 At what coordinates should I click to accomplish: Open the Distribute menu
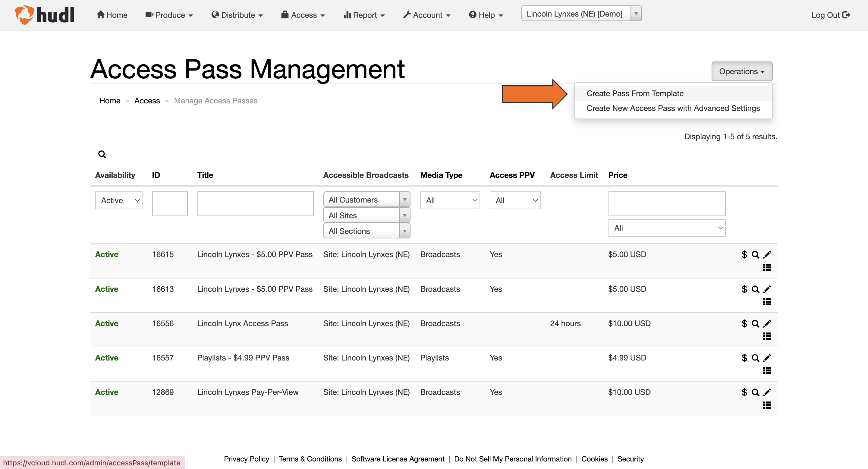[x=237, y=15]
